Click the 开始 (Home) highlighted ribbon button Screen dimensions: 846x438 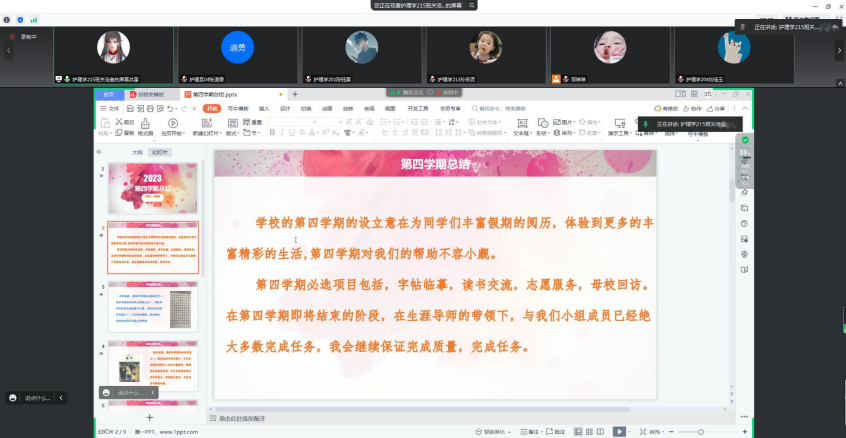click(x=211, y=108)
